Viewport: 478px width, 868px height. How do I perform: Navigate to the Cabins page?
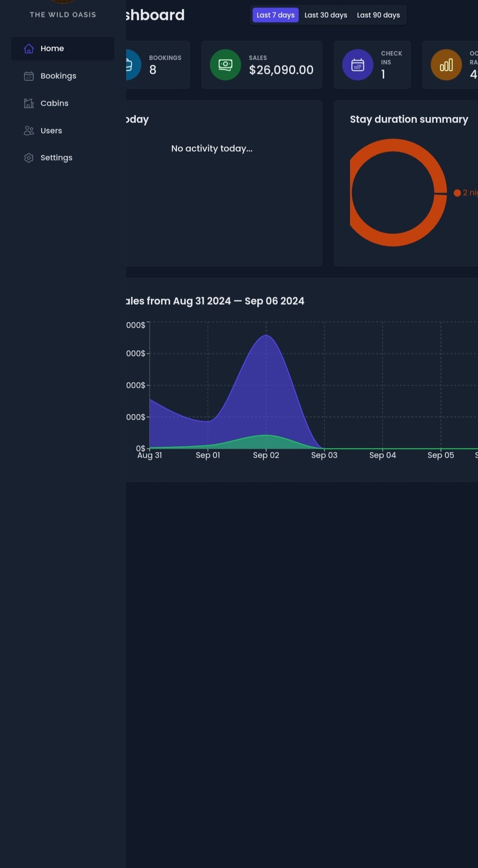click(x=63, y=103)
